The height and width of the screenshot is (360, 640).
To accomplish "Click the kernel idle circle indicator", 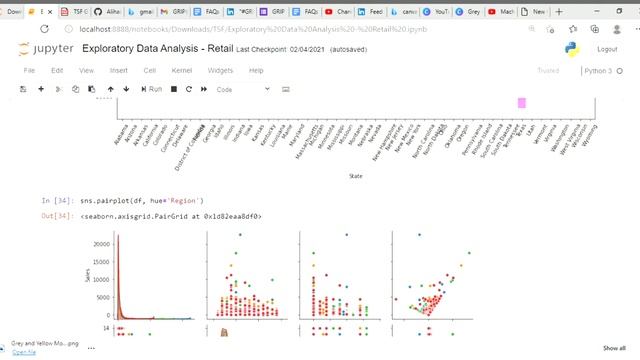I will click(620, 71).
